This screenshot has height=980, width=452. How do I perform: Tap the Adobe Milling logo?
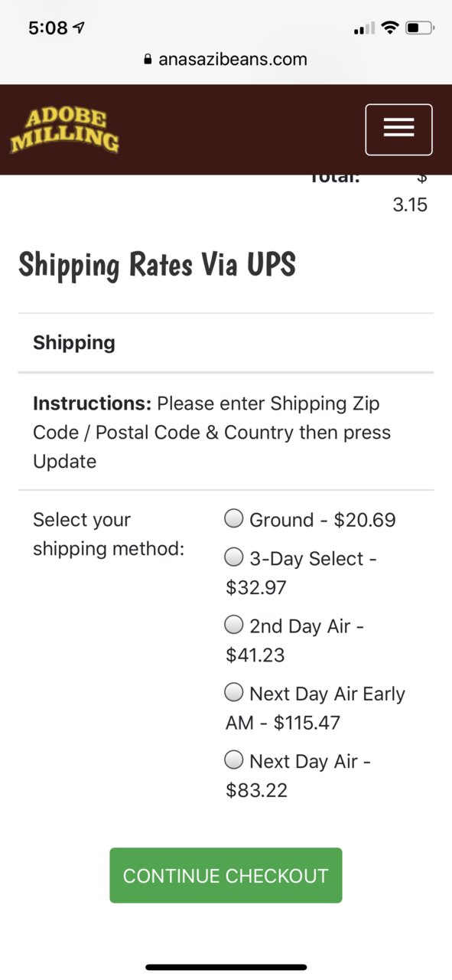point(65,130)
